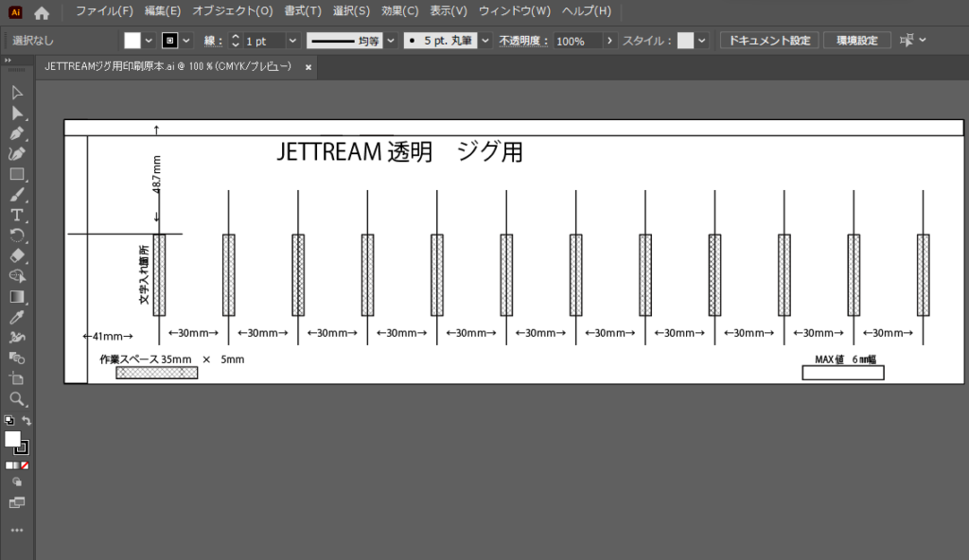This screenshot has height=560, width=969.
Task: Activate the Type tool
Action: pyautogui.click(x=17, y=215)
